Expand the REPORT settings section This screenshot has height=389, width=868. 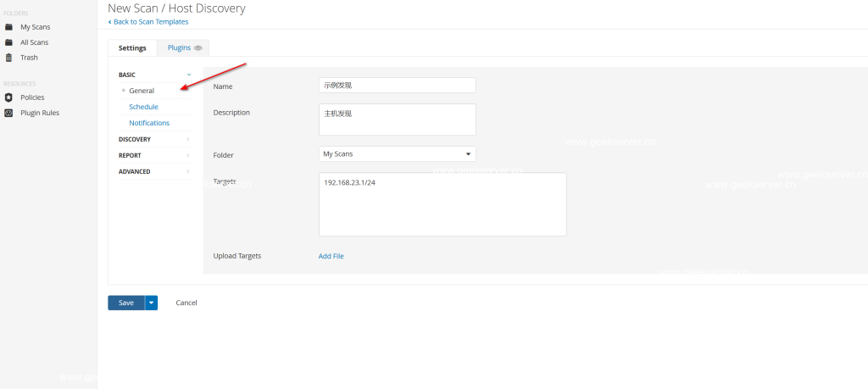point(188,155)
